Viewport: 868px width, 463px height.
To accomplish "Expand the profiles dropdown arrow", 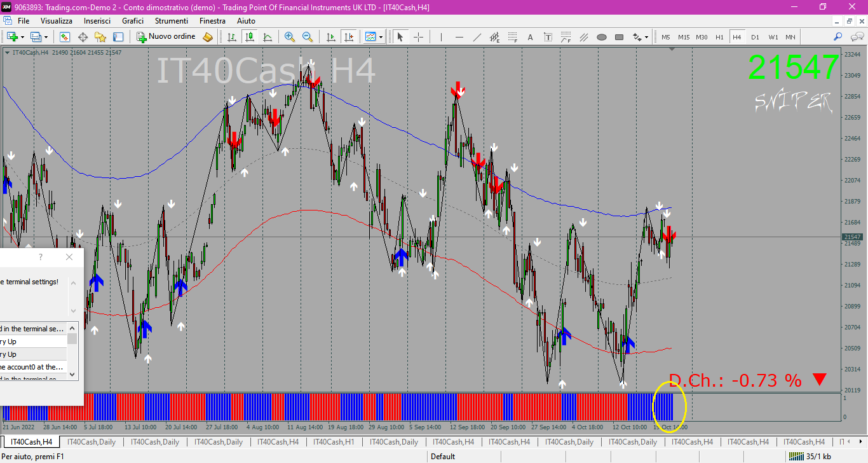I will coord(46,37).
